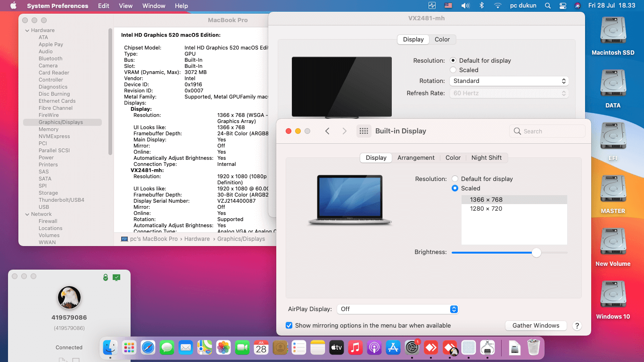Screen dimensions: 644x362
Task: Click the green lock icon in AnyDesk window
Action: pyautogui.click(x=106, y=278)
